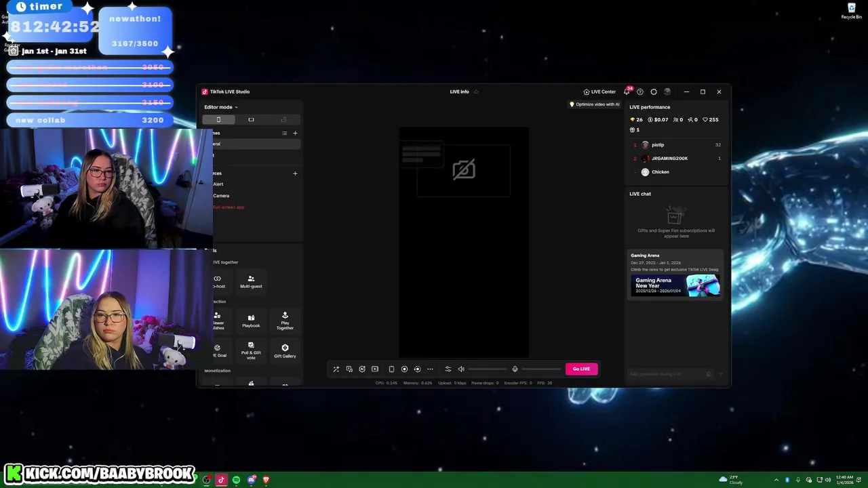868x488 pixels.
Task: Select viewer JRGAMING200K in the ranking
Action: [x=677, y=159]
